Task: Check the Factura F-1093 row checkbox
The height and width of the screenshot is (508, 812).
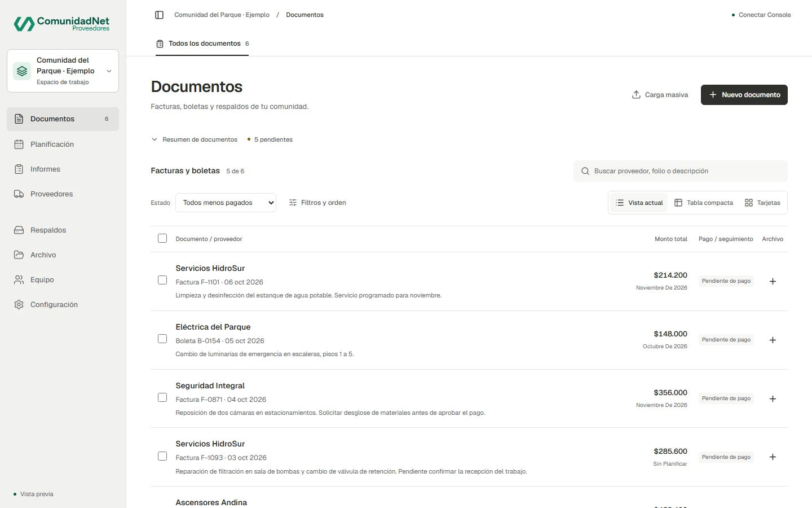Action: [162, 456]
